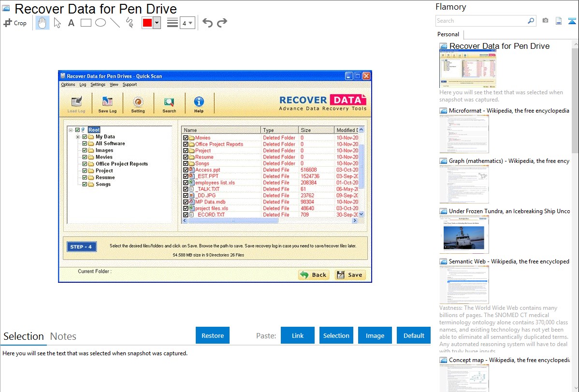Choose the arrow pointer tool

57,23
